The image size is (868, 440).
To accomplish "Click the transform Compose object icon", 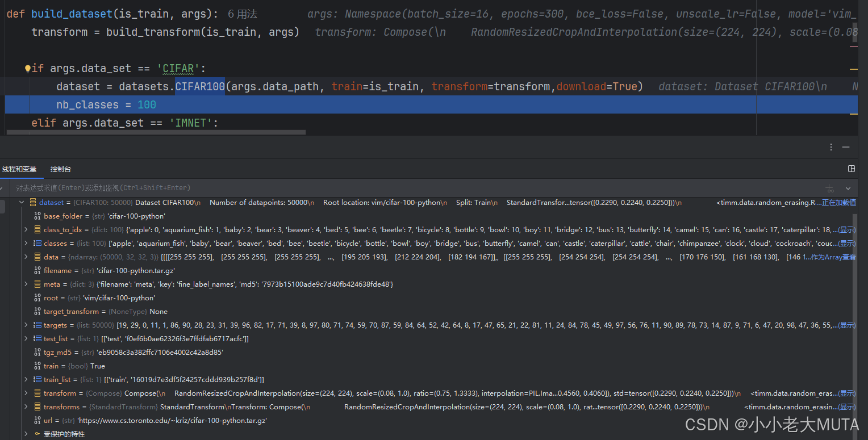I will [37, 393].
